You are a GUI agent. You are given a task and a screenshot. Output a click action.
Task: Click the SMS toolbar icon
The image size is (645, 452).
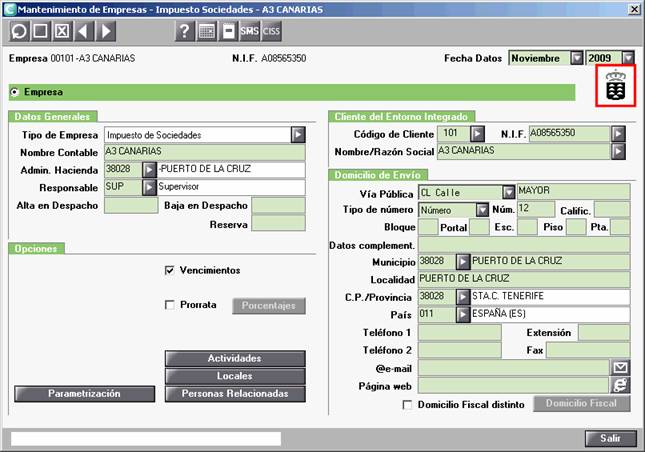tap(250, 31)
